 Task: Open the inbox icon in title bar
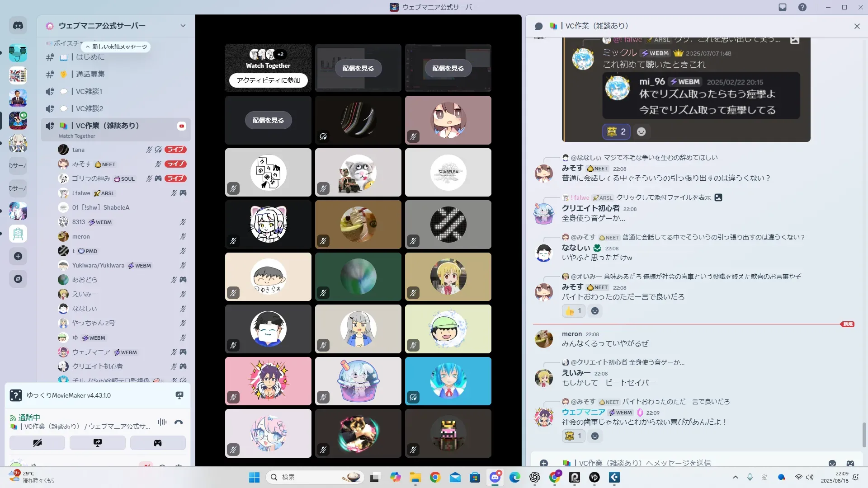783,7
